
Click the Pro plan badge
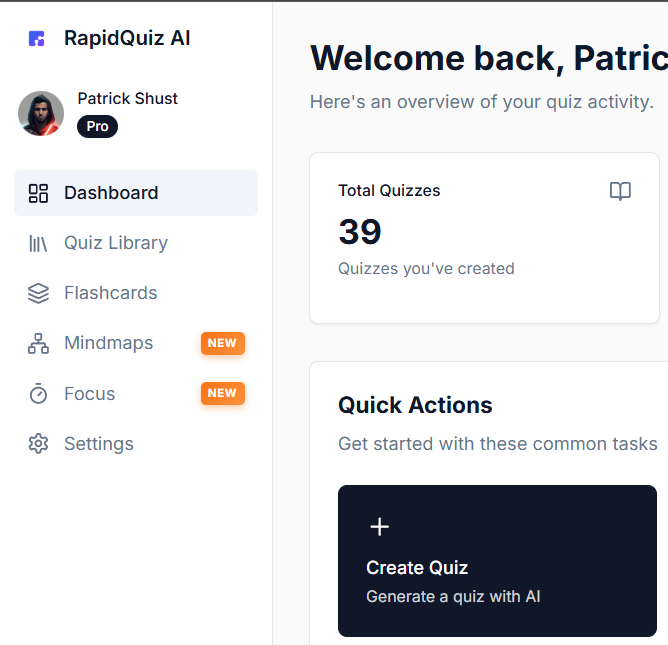click(x=97, y=127)
